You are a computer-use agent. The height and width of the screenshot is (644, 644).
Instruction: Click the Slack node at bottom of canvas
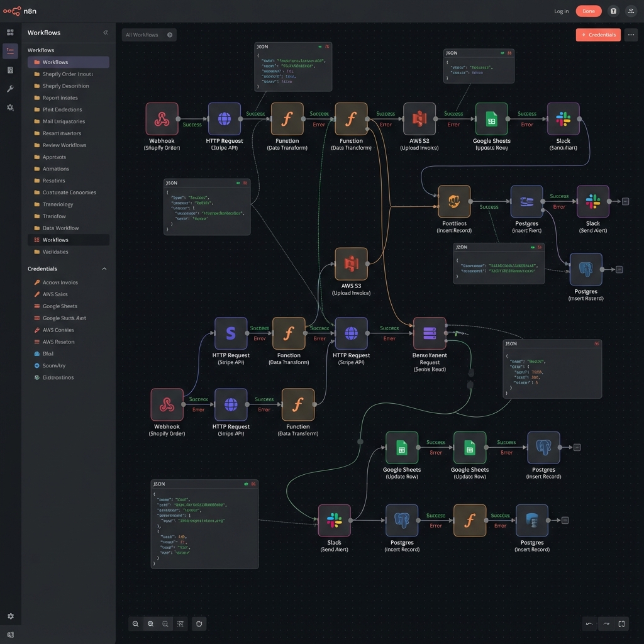click(x=334, y=520)
